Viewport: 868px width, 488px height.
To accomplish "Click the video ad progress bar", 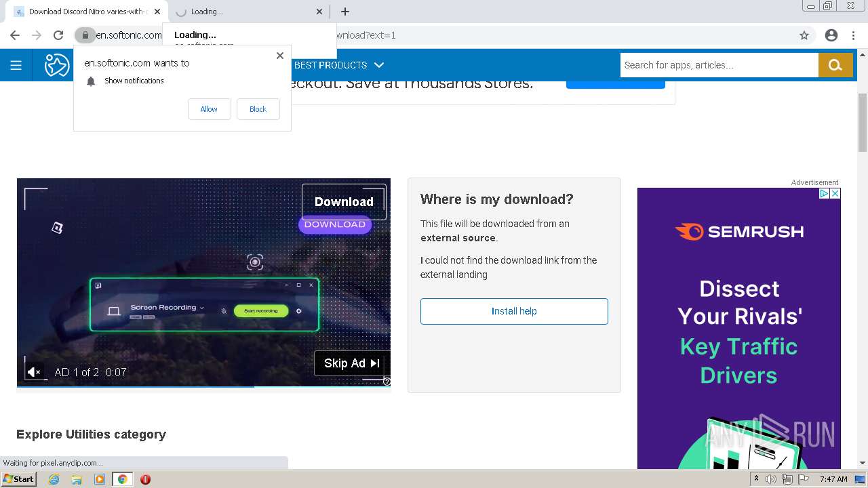I will click(x=203, y=386).
